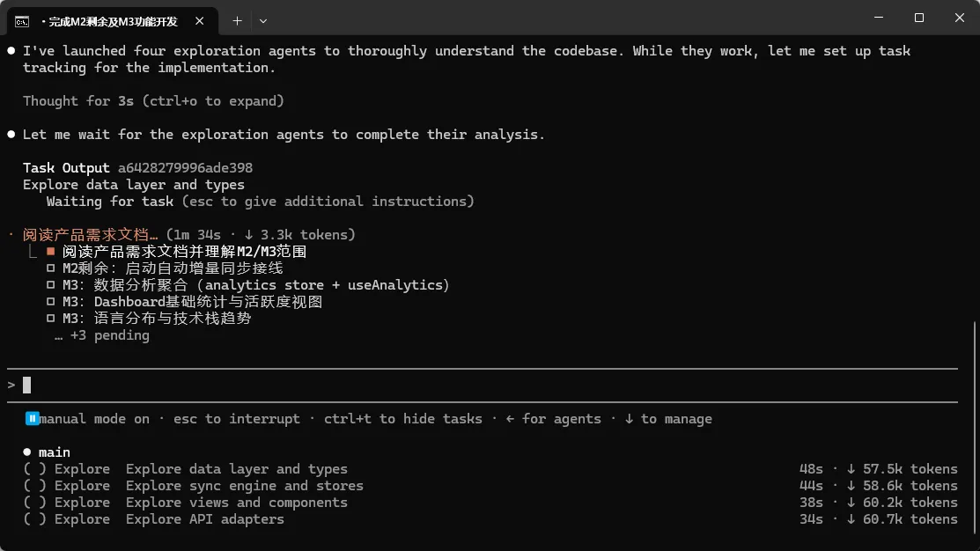Click the terminal vertical scrollbar thumb
This screenshot has width=980, height=551.
pos(975,433)
